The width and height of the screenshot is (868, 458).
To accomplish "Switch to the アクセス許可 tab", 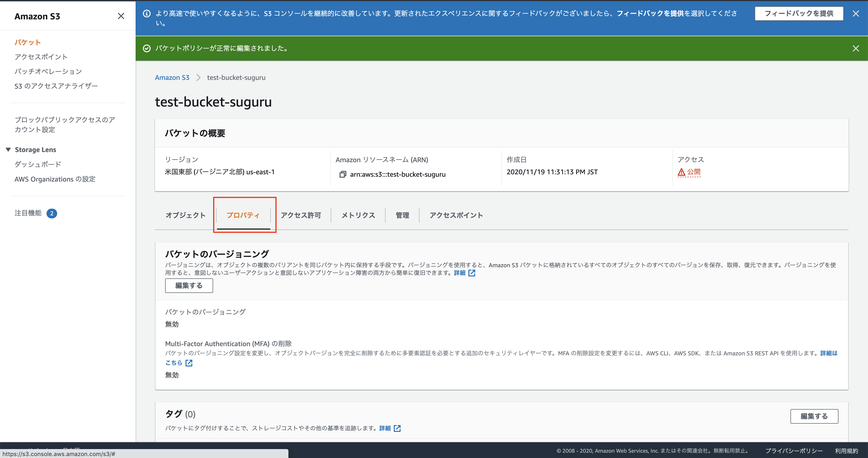I will click(301, 215).
